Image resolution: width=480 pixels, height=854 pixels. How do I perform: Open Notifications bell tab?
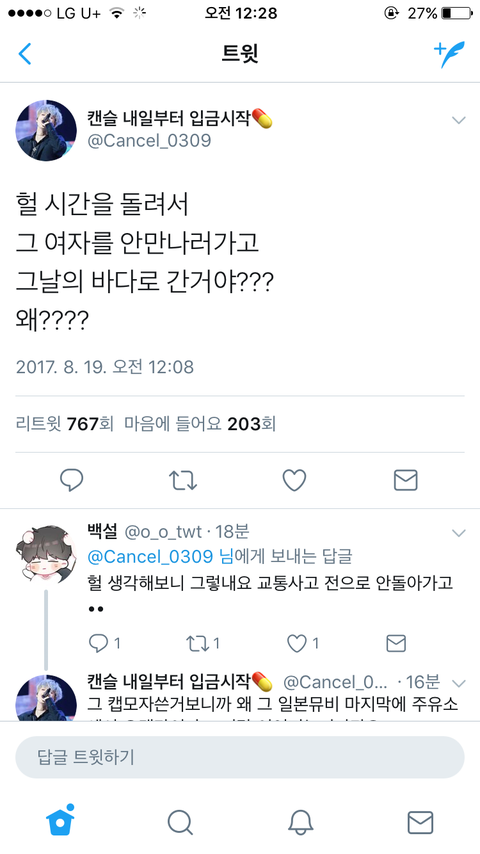tap(301, 822)
